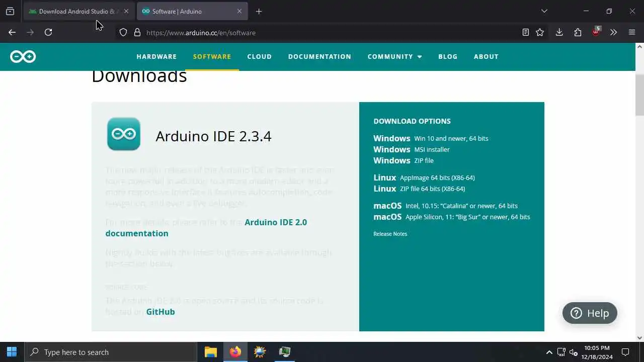Download Linux ZIP file 64 bits

[419, 189]
